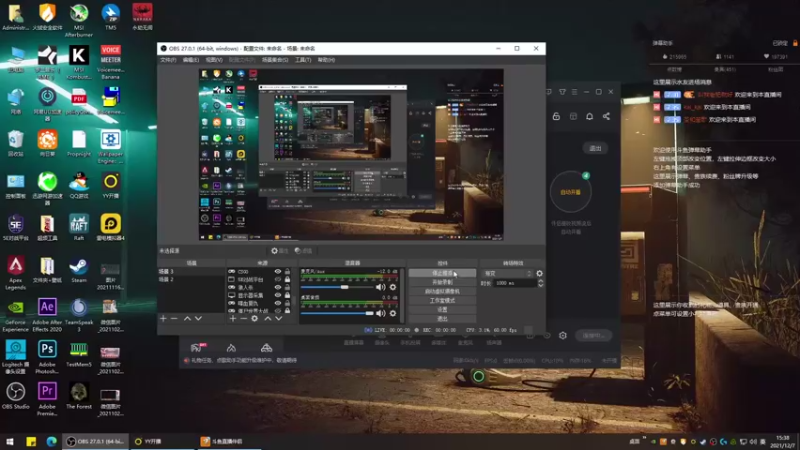Click bell notification icon in Douyu window
800x450 pixels.
(x=589, y=116)
